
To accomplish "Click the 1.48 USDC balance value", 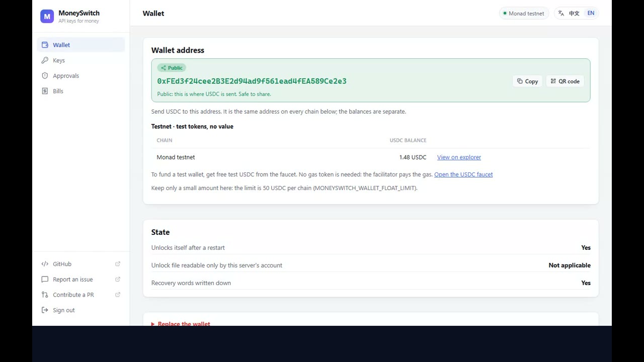I will coord(413,157).
